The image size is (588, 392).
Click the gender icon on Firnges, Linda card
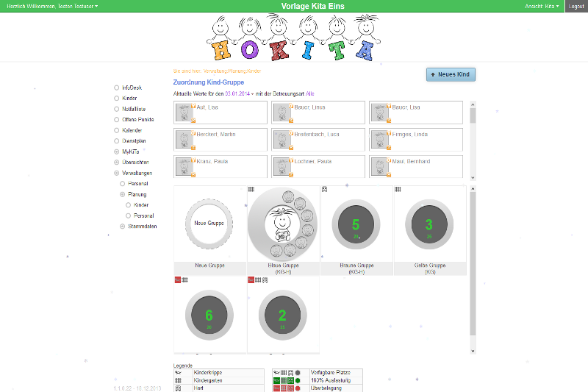pos(389,133)
